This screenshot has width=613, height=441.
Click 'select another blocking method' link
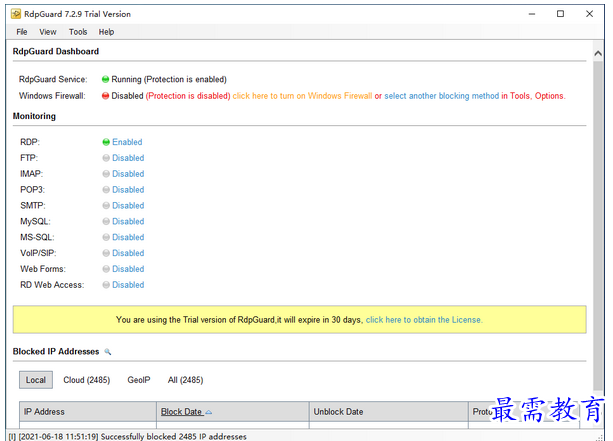click(x=441, y=96)
